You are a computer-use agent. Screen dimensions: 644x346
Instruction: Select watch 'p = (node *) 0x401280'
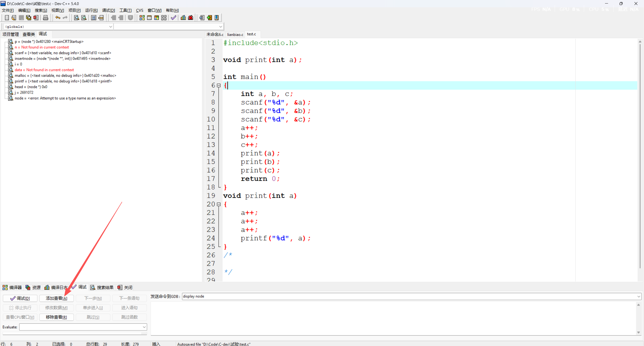point(49,42)
